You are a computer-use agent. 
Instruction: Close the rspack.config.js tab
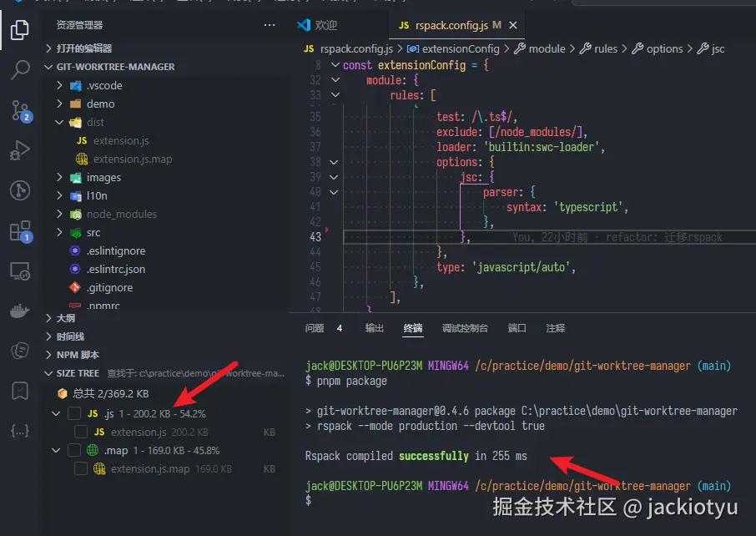[x=513, y=25]
